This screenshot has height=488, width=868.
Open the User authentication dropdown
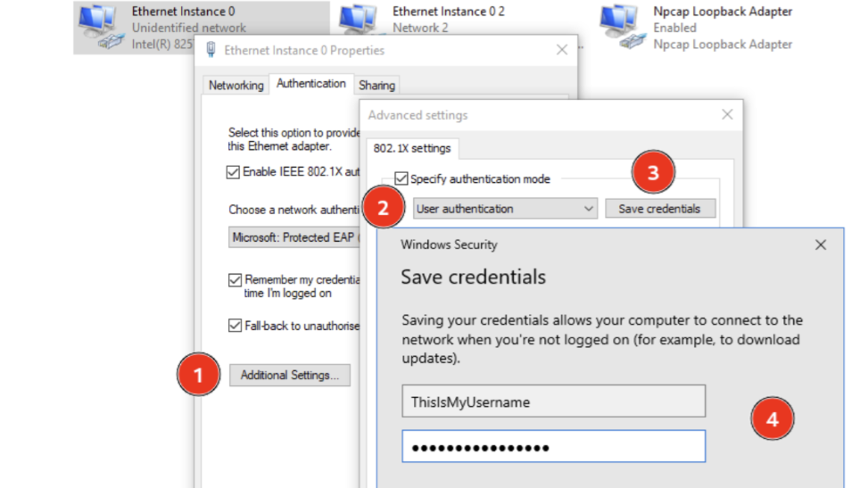tap(505, 209)
